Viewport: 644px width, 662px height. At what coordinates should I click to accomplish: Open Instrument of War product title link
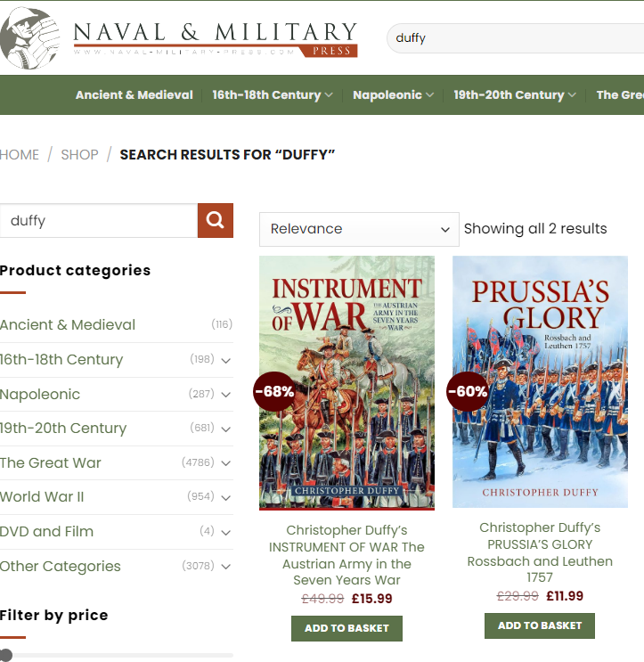tap(346, 555)
